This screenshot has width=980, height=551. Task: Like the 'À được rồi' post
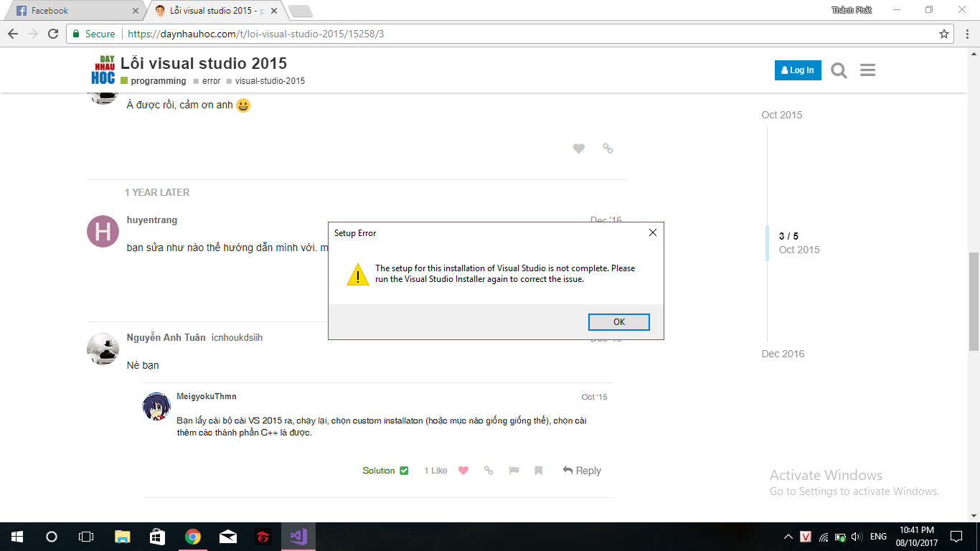pyautogui.click(x=579, y=149)
